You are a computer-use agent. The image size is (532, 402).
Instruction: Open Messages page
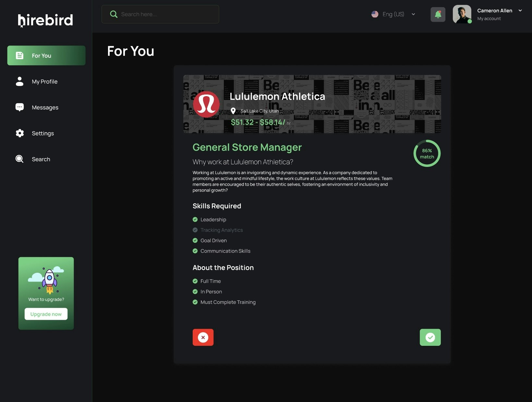click(45, 107)
